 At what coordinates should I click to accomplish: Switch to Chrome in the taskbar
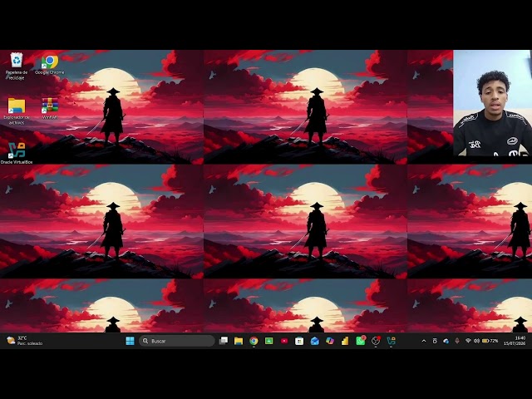coord(254,341)
